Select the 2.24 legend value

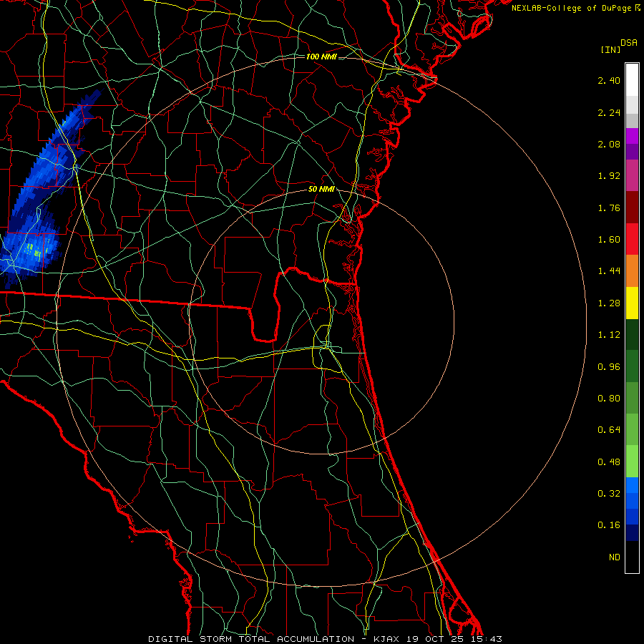pyautogui.click(x=609, y=112)
